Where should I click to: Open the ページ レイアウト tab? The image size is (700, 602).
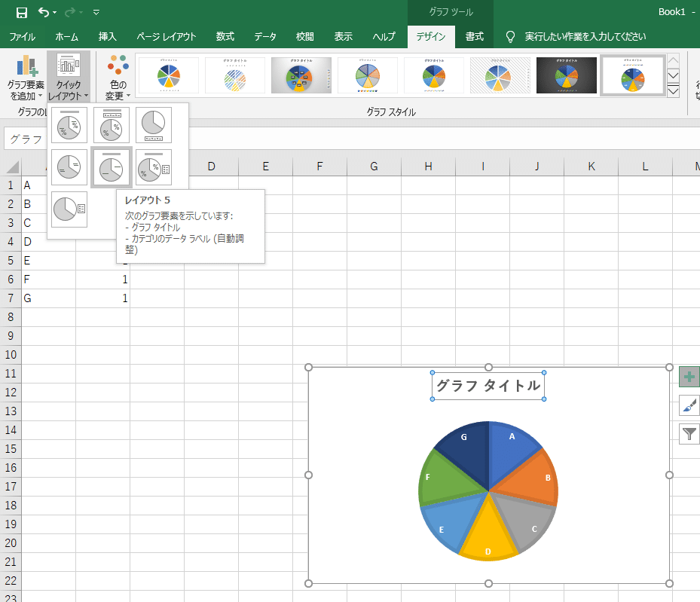166,37
